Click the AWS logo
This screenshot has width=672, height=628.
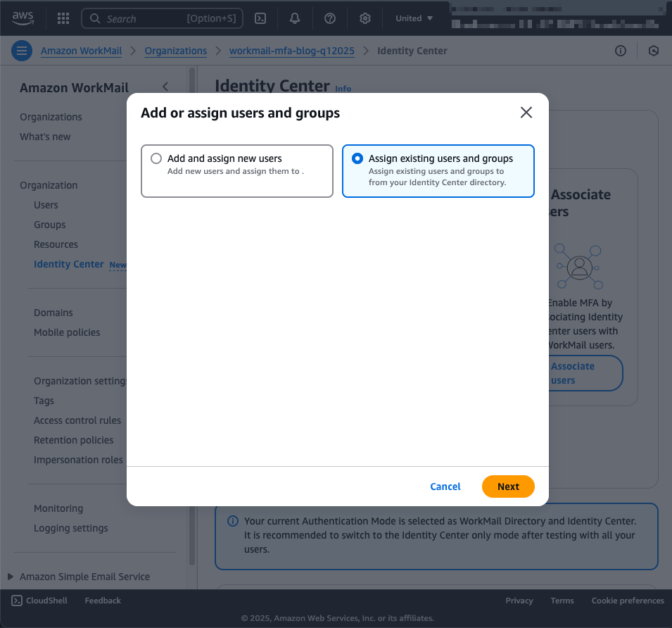23,19
